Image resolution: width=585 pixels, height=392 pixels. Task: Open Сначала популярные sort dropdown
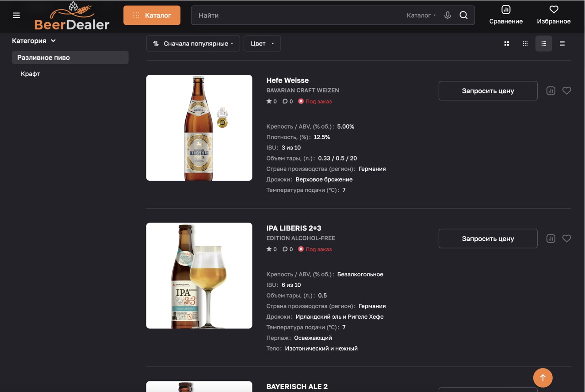pos(193,43)
